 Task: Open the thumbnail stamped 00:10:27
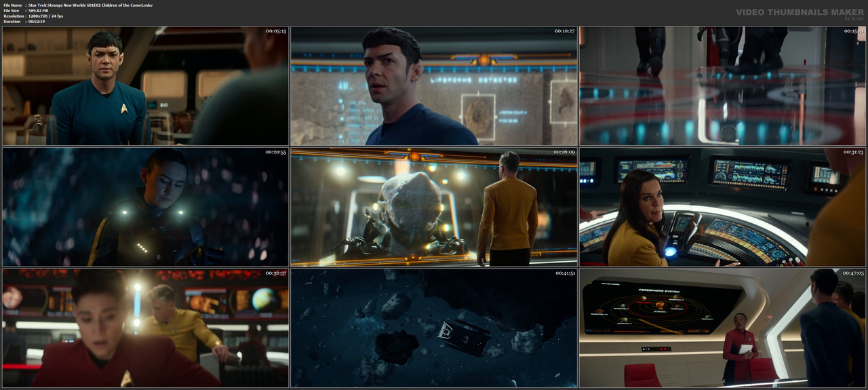tap(434, 86)
